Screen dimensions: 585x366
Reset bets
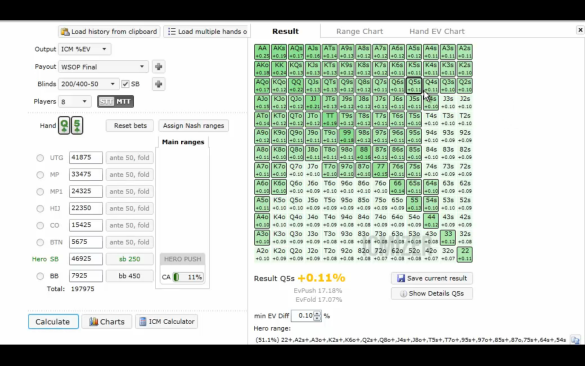130,126
